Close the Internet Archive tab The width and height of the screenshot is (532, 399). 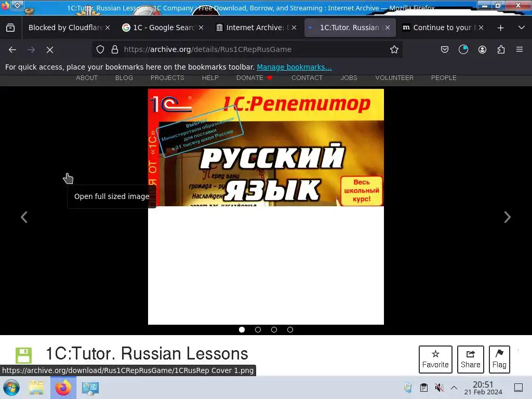tap(294, 28)
